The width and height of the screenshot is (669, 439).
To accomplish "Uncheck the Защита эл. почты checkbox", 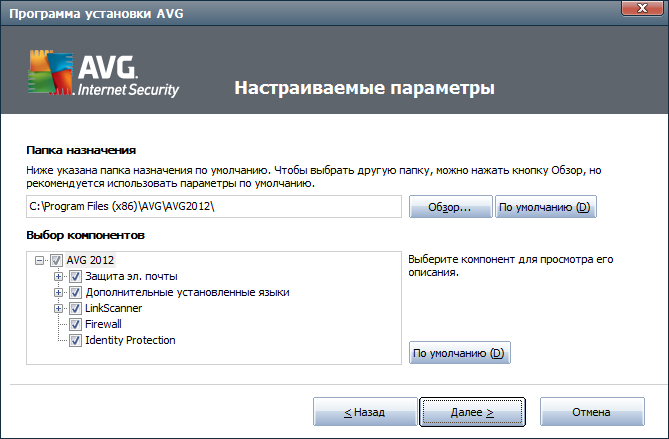I will click(76, 276).
